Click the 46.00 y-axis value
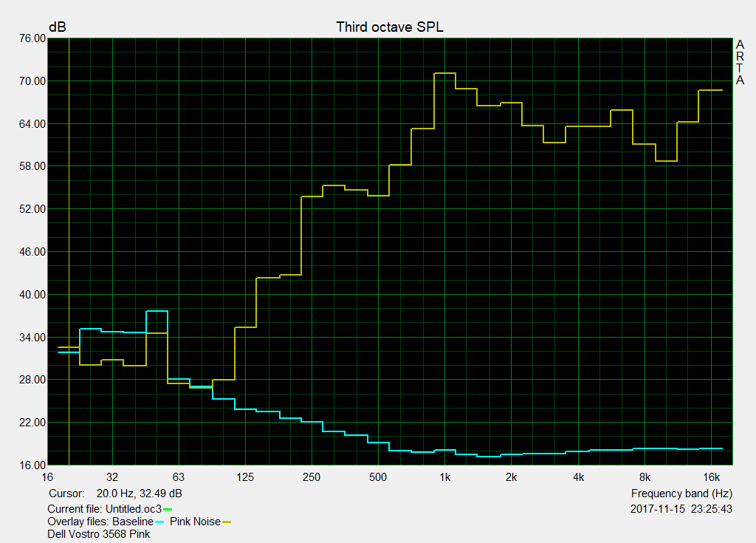This screenshot has width=756, height=543. pyautogui.click(x=32, y=252)
